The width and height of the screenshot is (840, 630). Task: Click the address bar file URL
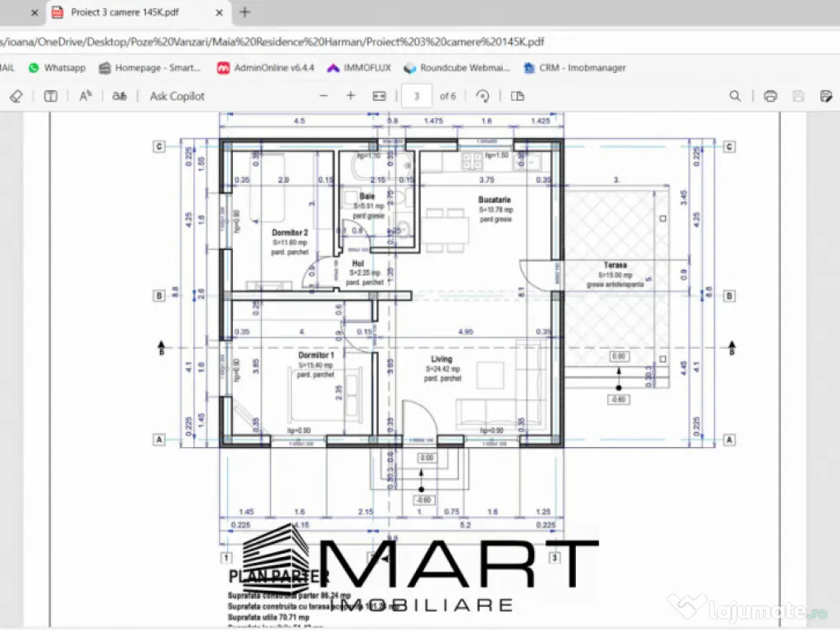click(271, 42)
